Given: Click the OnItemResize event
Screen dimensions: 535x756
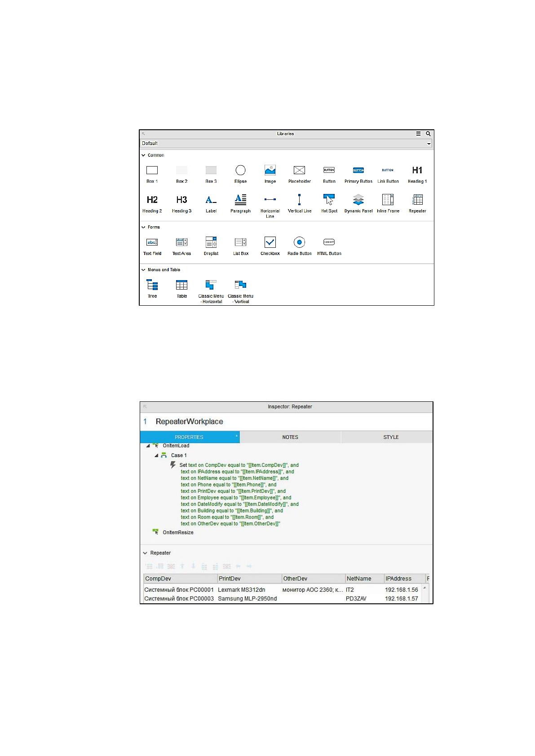Looking at the screenshot, I should click(178, 532).
